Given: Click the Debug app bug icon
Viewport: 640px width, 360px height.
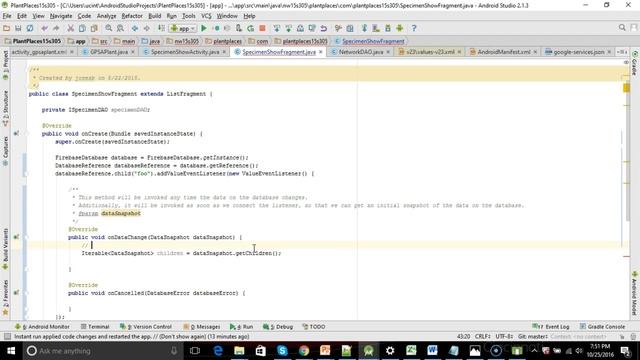Looking at the screenshot, I should click(216, 28).
